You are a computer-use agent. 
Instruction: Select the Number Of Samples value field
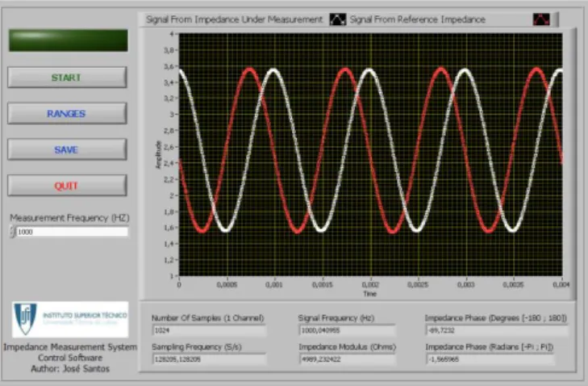coord(209,330)
